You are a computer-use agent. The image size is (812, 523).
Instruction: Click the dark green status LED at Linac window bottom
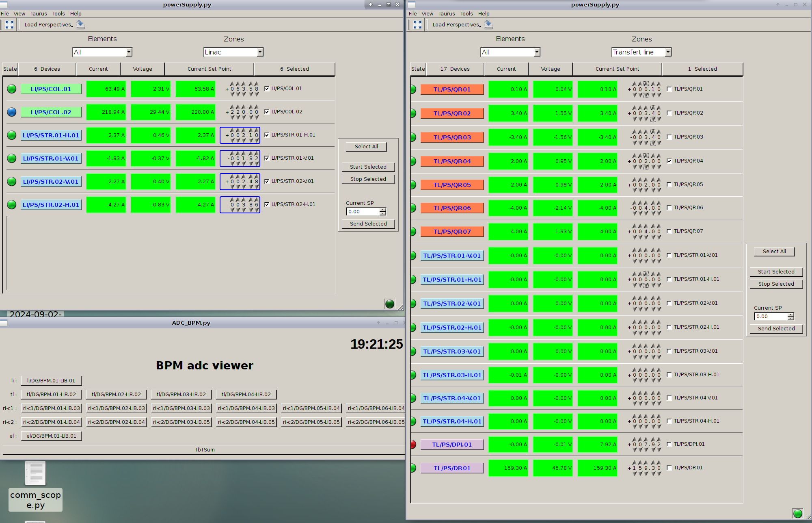389,304
